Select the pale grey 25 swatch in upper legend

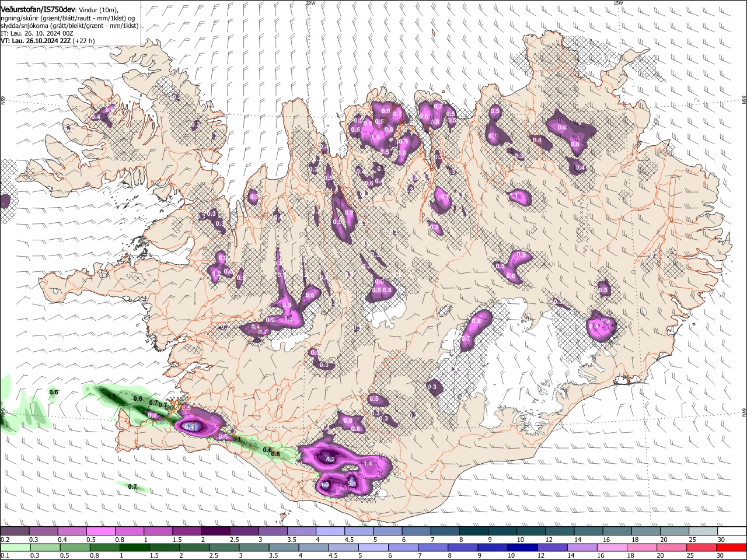[x=703, y=531]
